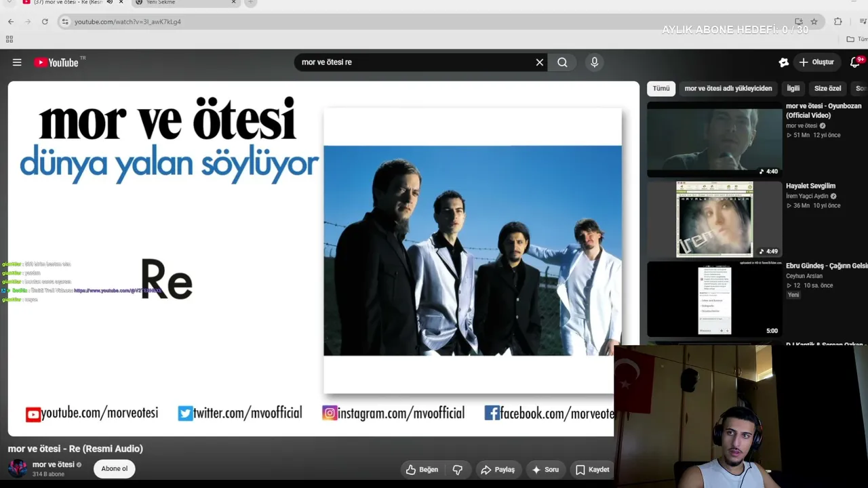Like the video with Beğen

tap(422, 470)
